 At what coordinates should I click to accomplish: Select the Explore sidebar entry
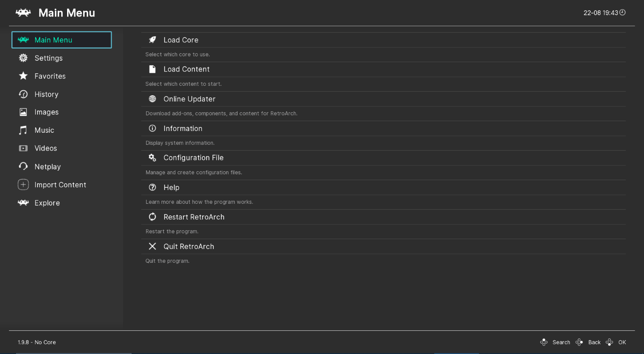[47, 202]
